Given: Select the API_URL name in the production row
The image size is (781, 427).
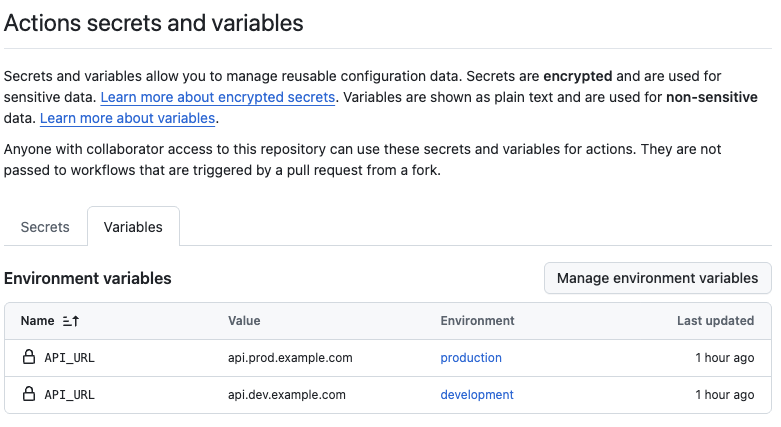Looking at the screenshot, I should click(x=69, y=358).
